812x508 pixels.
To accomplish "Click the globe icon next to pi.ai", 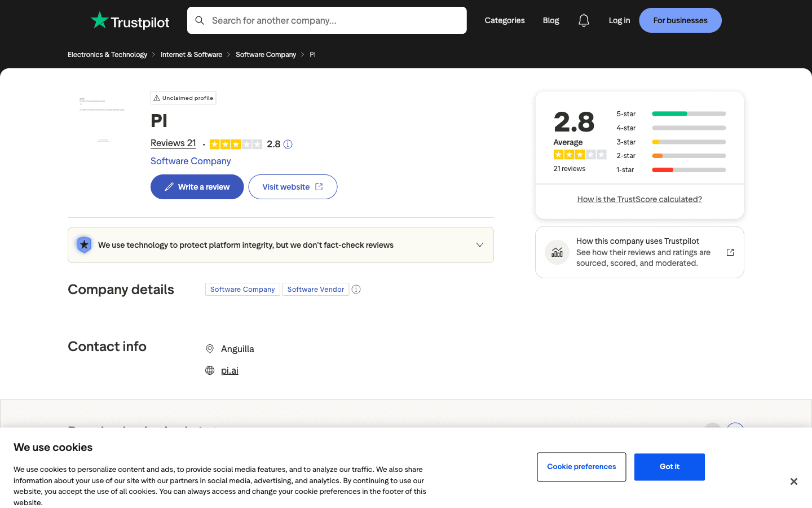I will coord(210,370).
